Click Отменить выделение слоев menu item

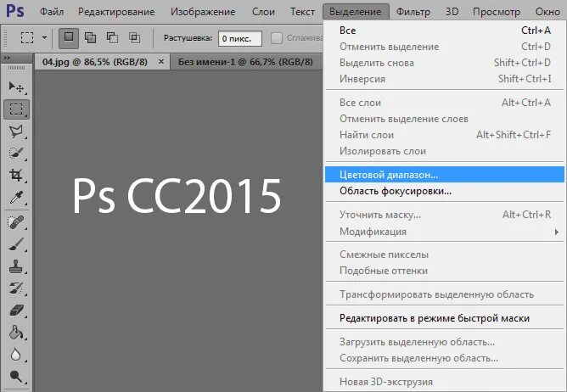445,119
